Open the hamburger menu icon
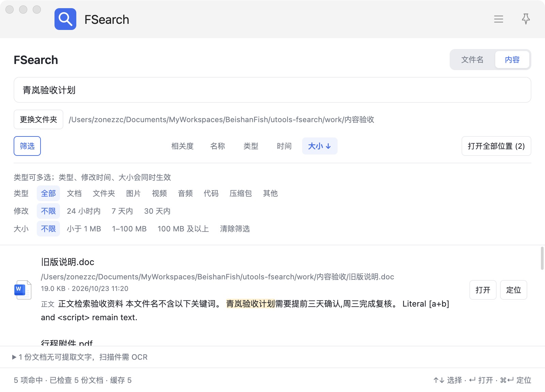Viewport: 545px width, 392px height. point(499,19)
